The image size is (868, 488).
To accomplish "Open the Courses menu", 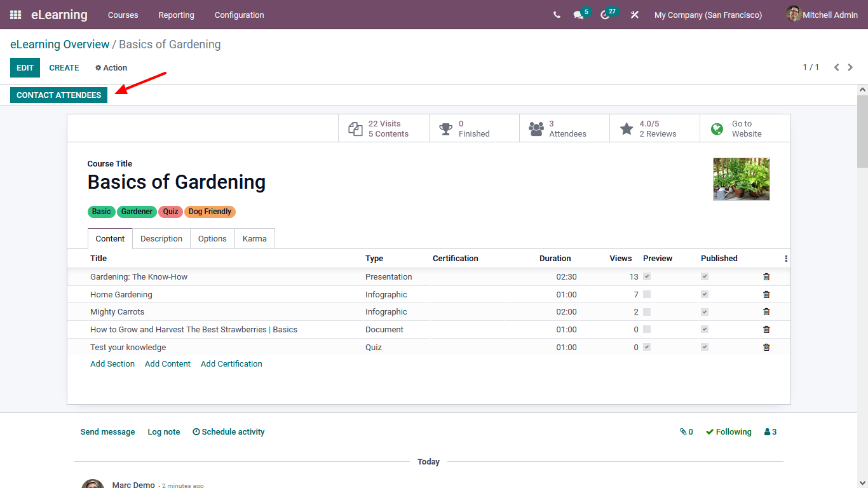I will click(x=123, y=15).
